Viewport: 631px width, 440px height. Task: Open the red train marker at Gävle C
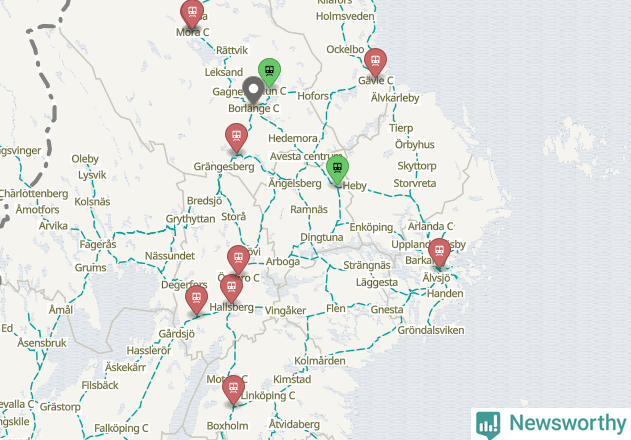[375, 62]
